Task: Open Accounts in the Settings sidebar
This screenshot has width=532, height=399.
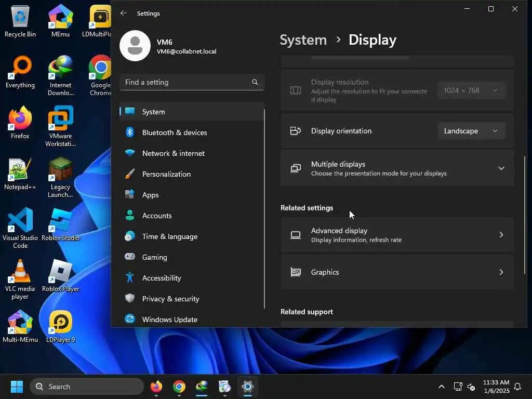Action: (192, 216)
